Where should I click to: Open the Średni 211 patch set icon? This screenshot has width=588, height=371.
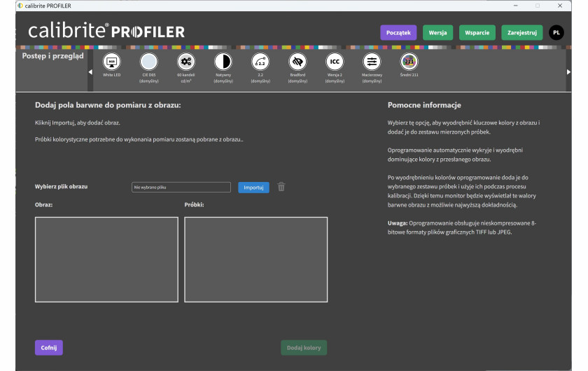(409, 62)
